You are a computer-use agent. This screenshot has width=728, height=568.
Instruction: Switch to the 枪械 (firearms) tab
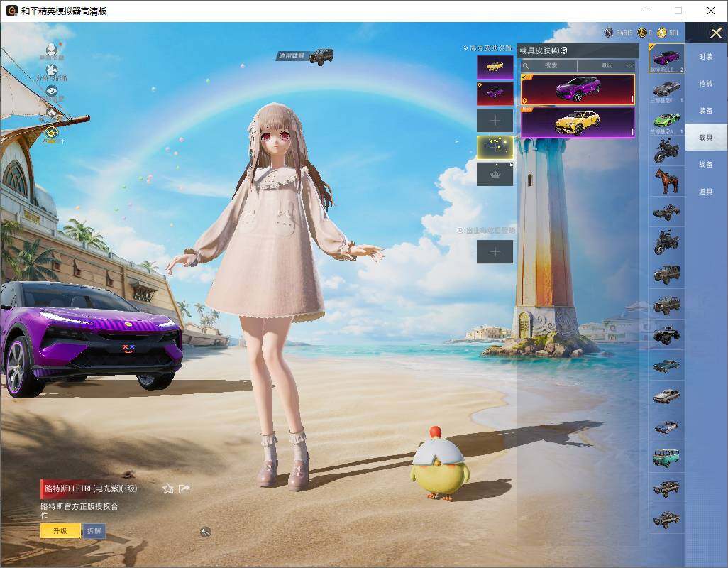706,84
